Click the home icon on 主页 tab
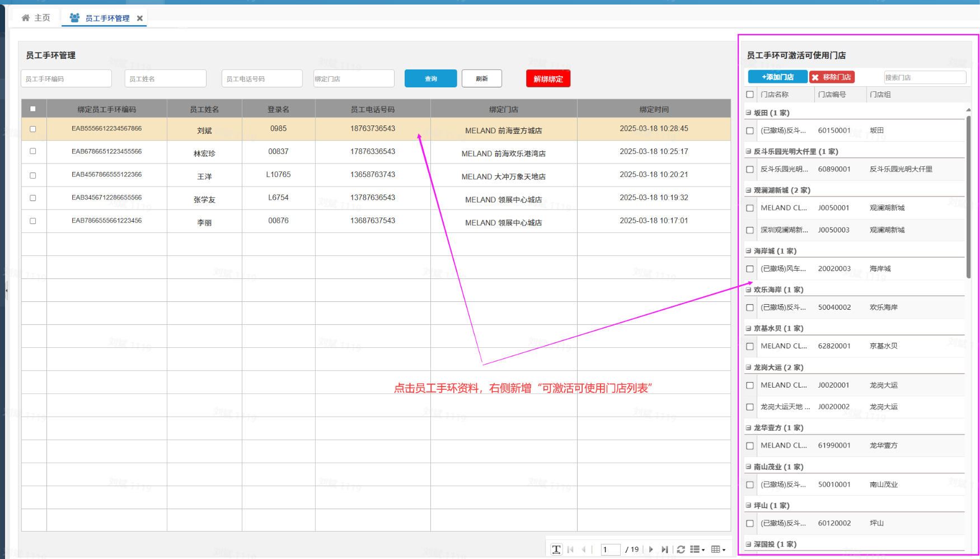 (x=26, y=18)
